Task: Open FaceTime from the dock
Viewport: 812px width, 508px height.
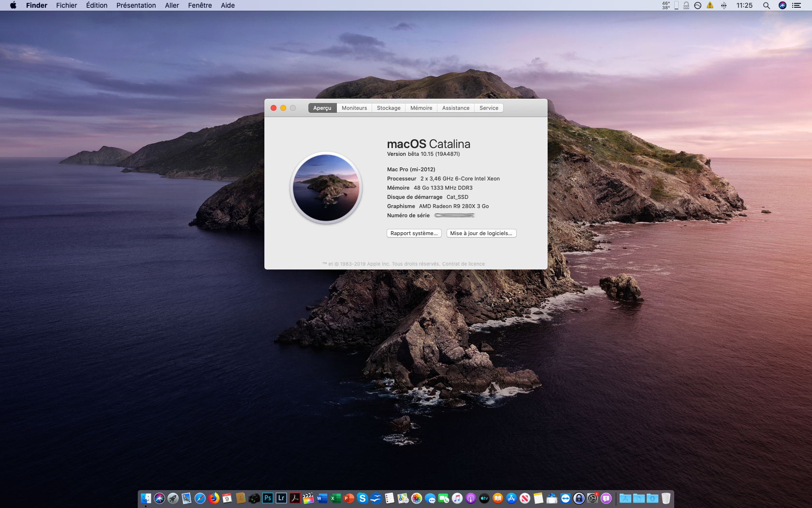Action: (x=444, y=498)
